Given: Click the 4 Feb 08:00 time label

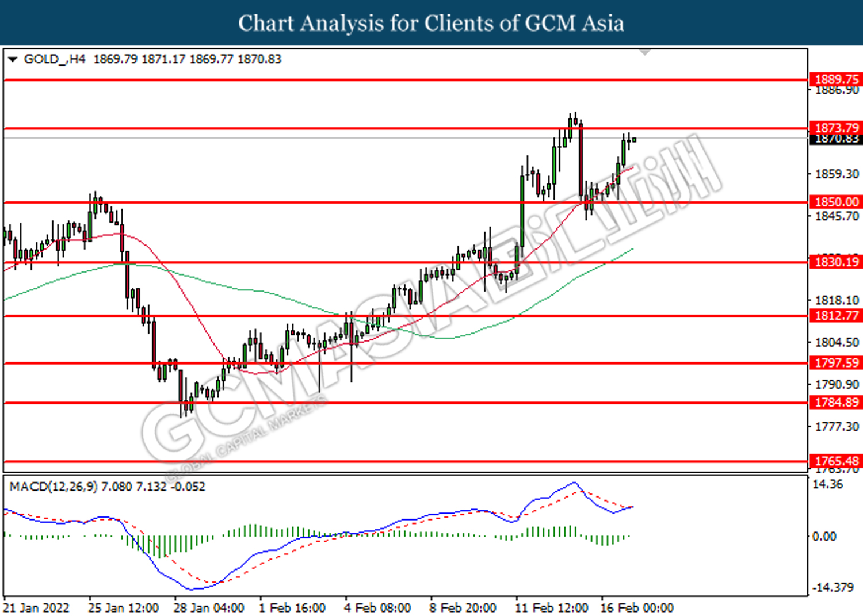Looking at the screenshot, I should coord(377,608).
